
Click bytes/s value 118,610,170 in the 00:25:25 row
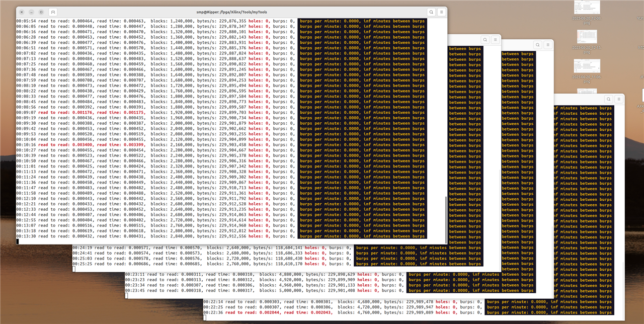coord(289,264)
